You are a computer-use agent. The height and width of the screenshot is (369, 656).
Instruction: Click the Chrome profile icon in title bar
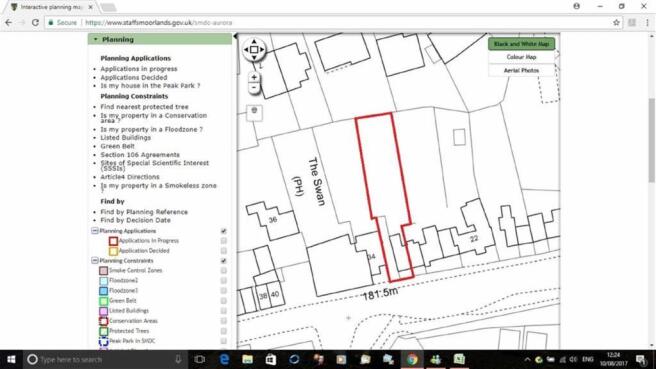tap(577, 6)
